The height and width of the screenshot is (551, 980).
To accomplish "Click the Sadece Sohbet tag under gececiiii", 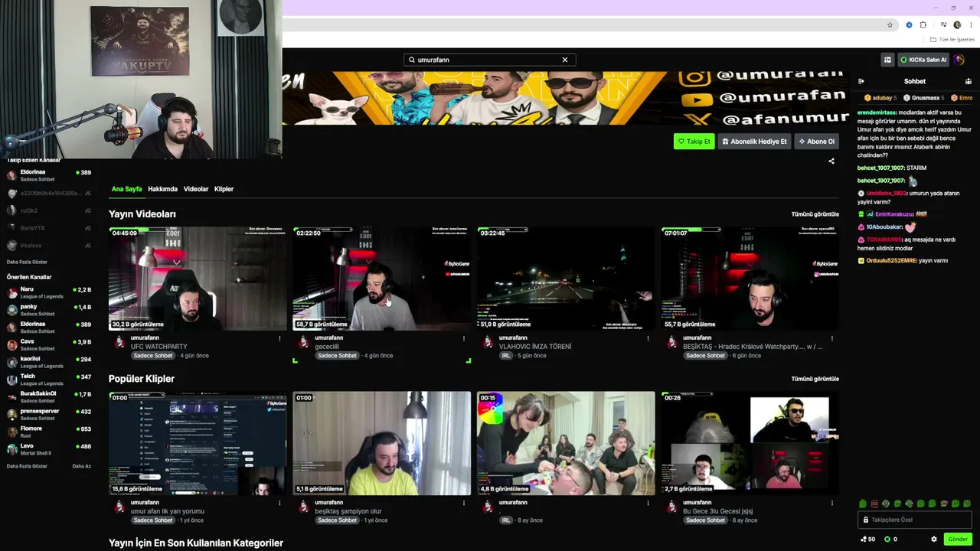I will [338, 356].
